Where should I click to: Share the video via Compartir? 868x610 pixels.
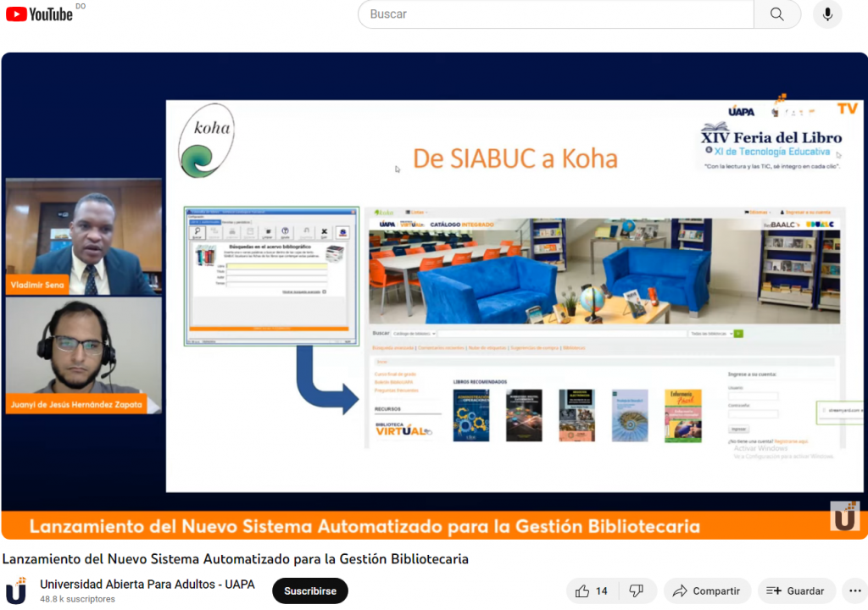coord(707,591)
